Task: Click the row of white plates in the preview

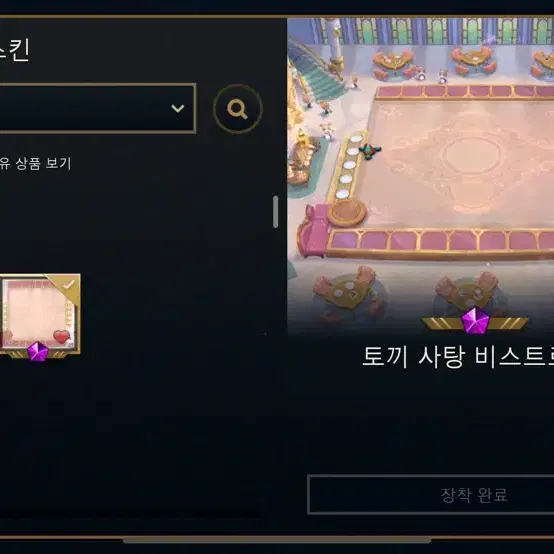Action: (x=348, y=166)
